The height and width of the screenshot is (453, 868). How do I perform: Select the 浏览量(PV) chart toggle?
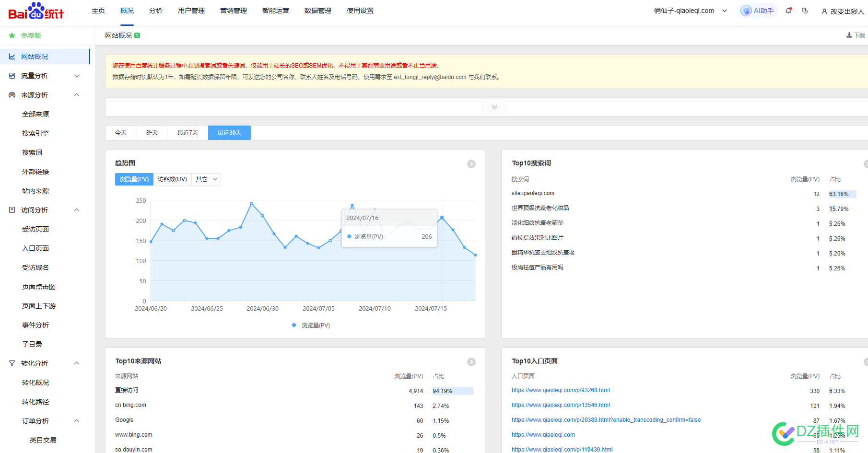[x=134, y=179]
